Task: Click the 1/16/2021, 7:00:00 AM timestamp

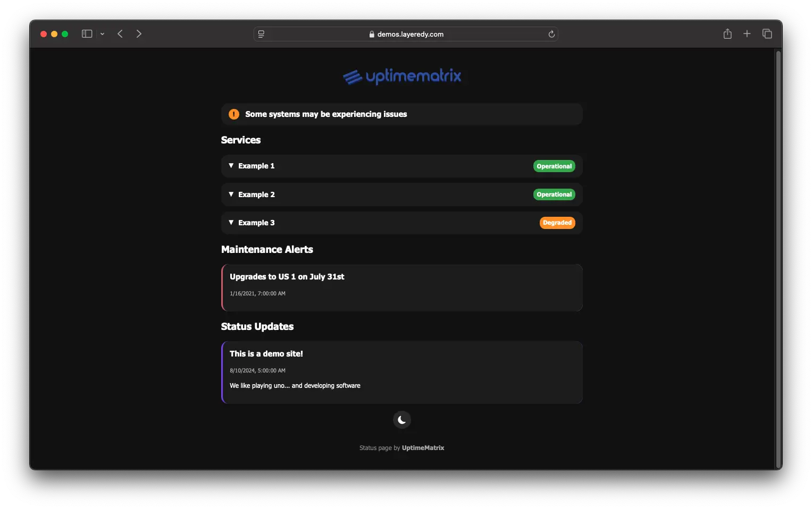Action: pyautogui.click(x=257, y=293)
